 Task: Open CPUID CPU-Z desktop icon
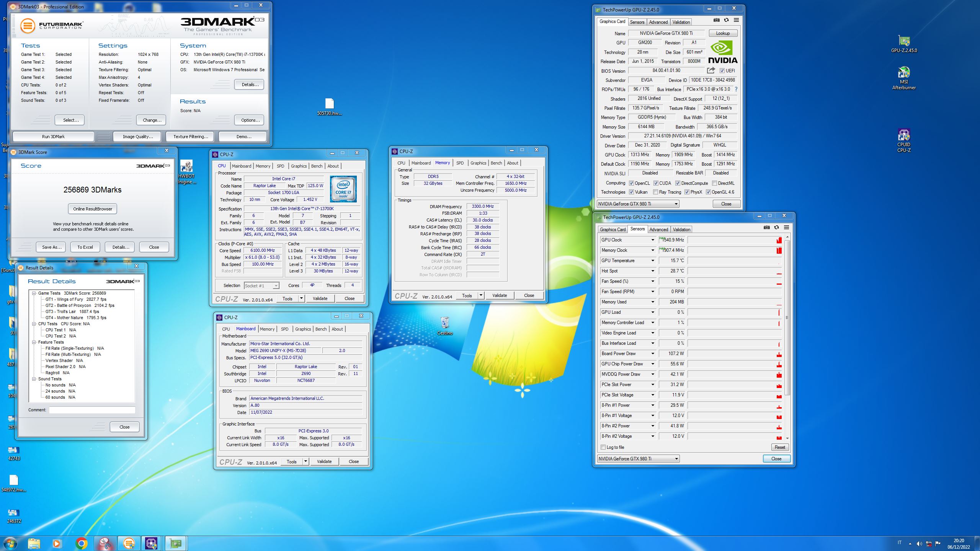[904, 140]
